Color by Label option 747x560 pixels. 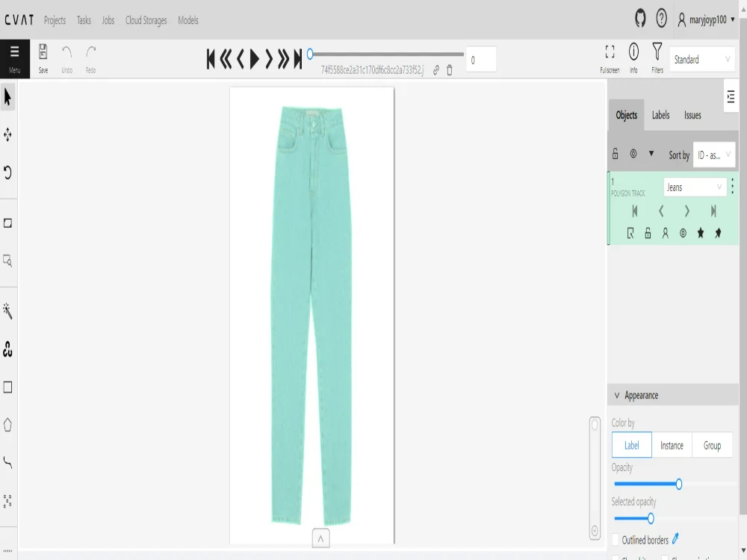pos(632,445)
